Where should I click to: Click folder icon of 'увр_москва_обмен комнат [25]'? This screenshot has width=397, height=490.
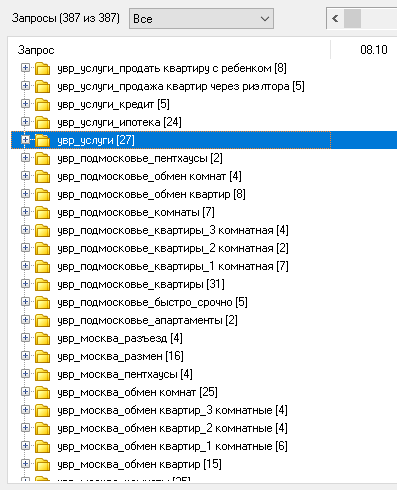(42, 392)
